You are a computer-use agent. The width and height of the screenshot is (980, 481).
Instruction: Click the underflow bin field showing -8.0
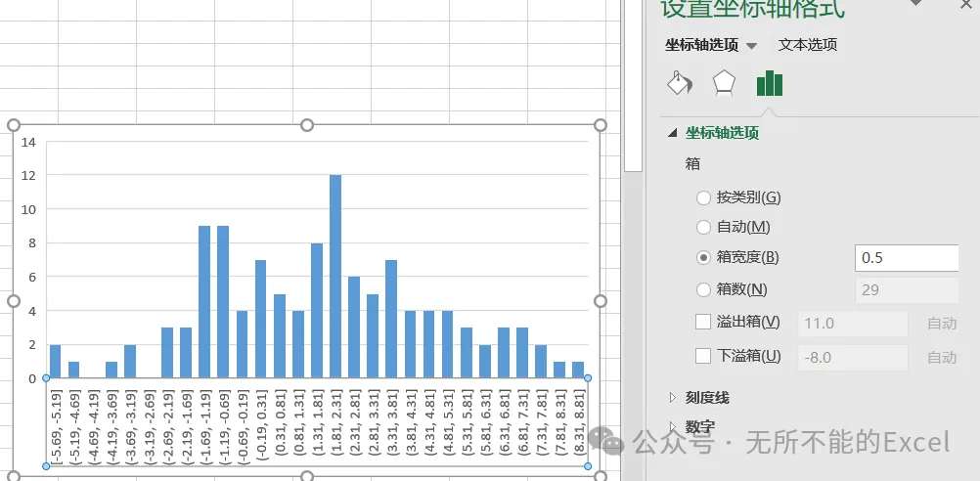(853, 357)
